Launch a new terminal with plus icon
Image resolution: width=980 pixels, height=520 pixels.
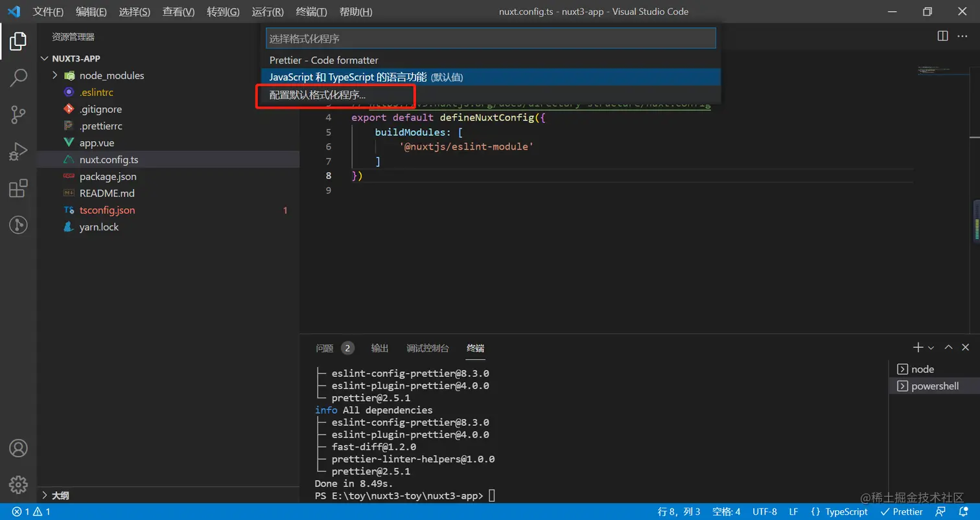[918, 348]
